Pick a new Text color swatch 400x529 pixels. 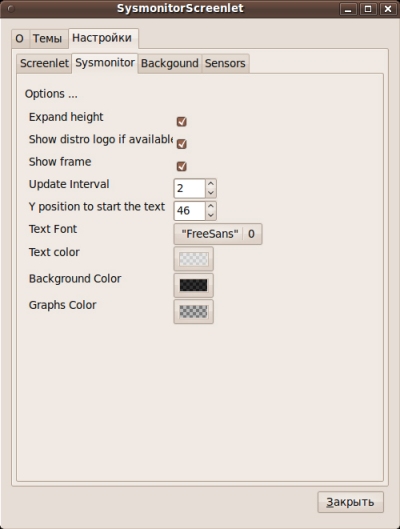(194, 259)
